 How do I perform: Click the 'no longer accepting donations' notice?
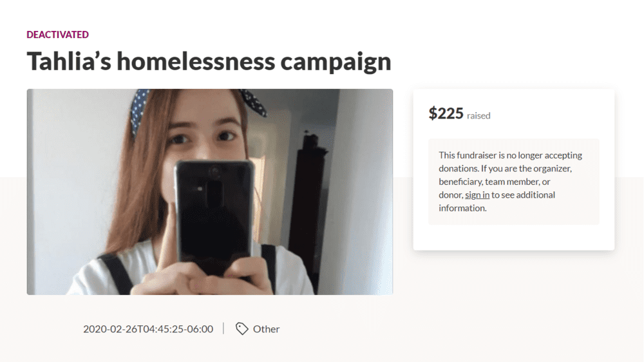514,182
